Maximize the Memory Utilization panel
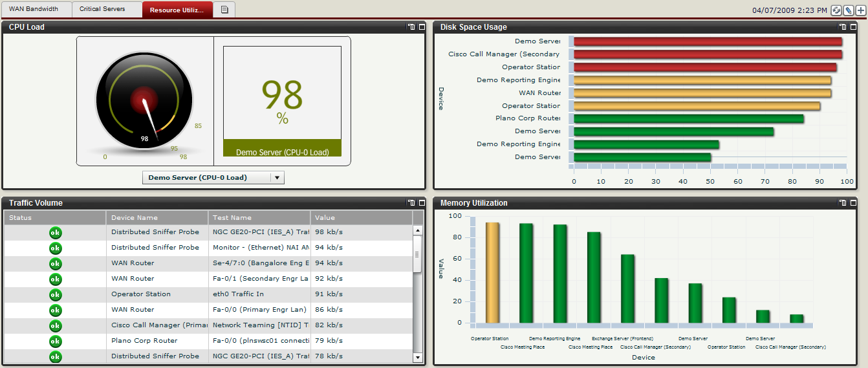The height and width of the screenshot is (368, 868). [x=853, y=203]
